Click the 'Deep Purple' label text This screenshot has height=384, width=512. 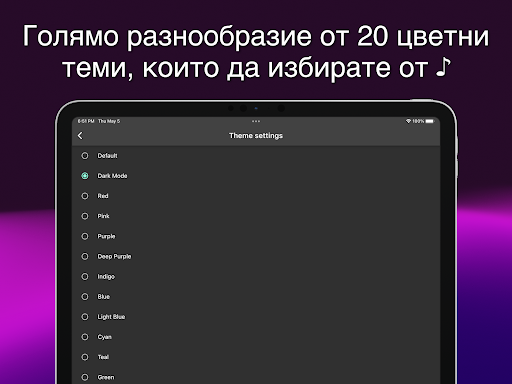pos(114,257)
